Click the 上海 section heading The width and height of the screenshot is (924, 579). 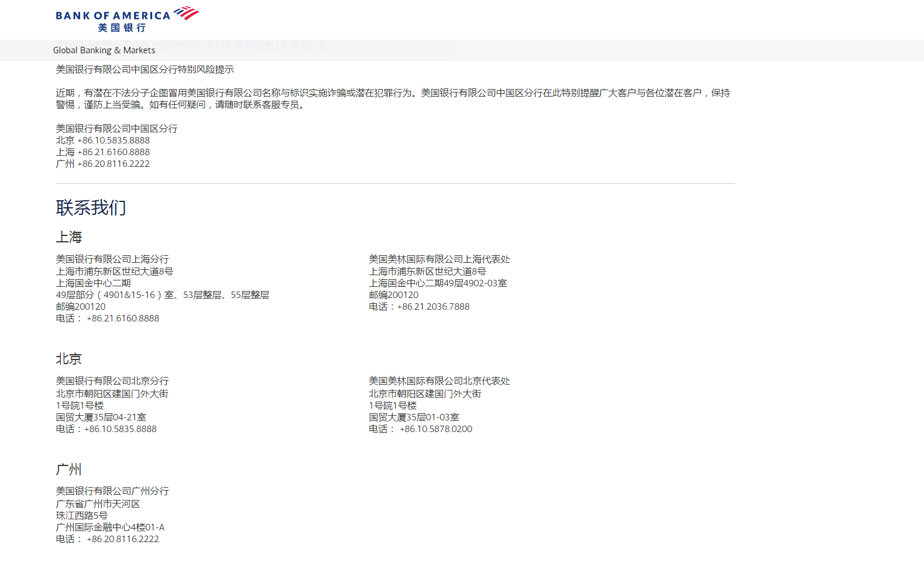coord(69,237)
